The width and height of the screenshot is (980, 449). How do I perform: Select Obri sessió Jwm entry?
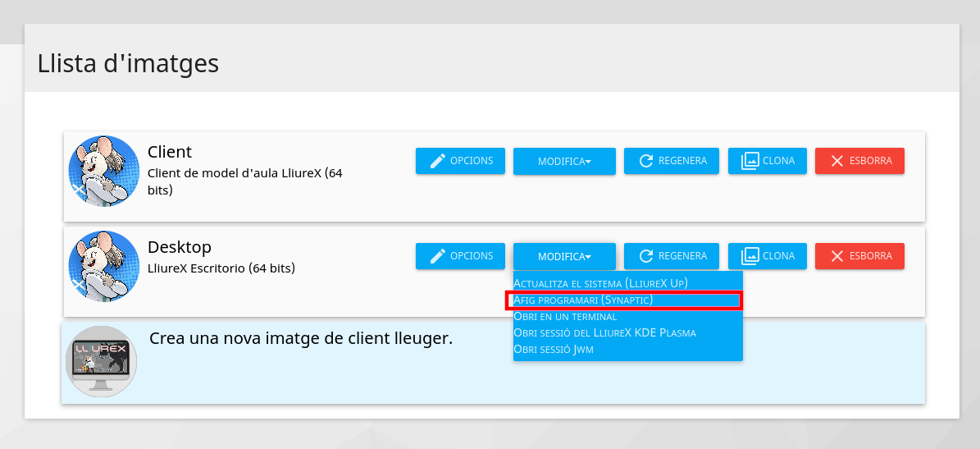[x=554, y=349]
